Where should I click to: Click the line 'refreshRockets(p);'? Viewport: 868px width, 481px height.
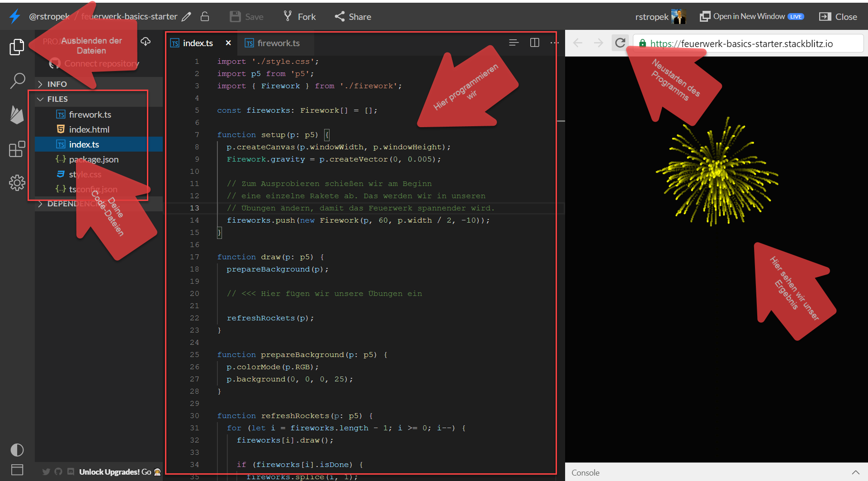[270, 318]
